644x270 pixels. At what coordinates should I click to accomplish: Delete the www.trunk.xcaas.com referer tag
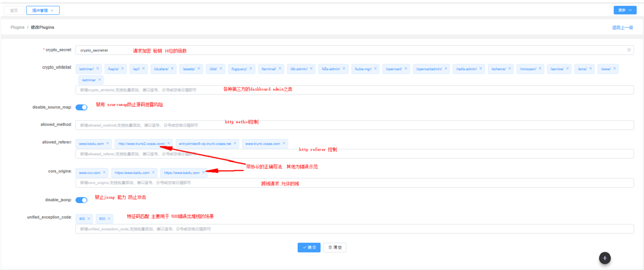(x=284, y=143)
